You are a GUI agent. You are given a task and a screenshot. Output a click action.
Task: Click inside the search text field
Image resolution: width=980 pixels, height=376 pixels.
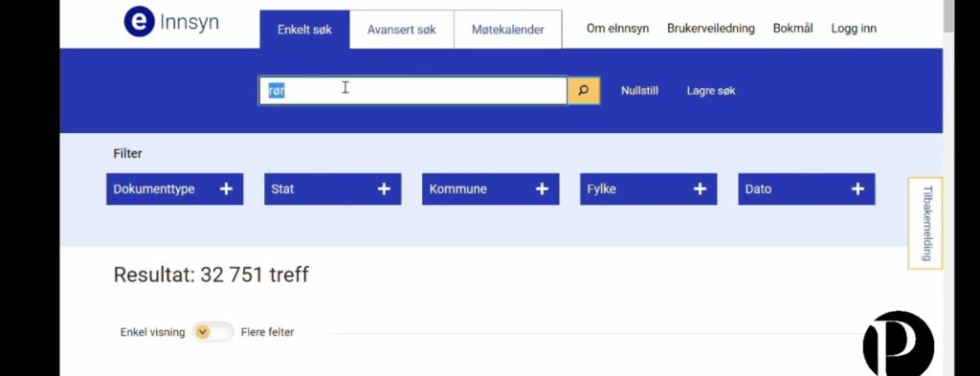click(413, 91)
